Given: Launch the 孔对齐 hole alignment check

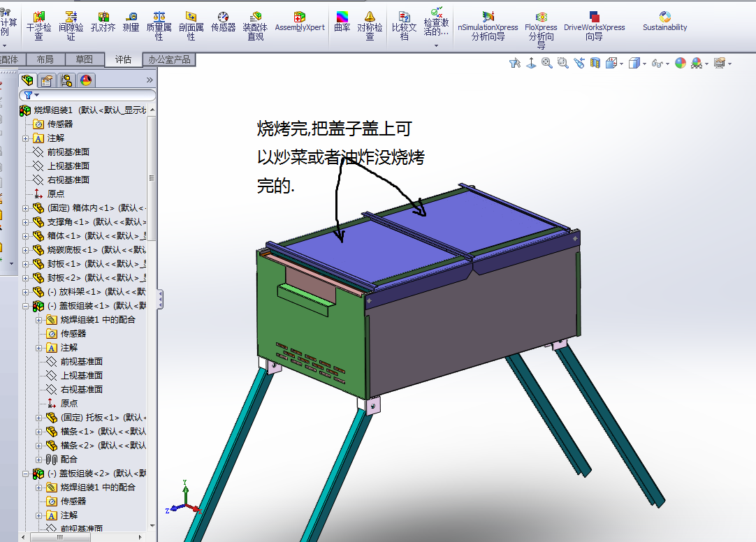Looking at the screenshot, I should coord(103,22).
